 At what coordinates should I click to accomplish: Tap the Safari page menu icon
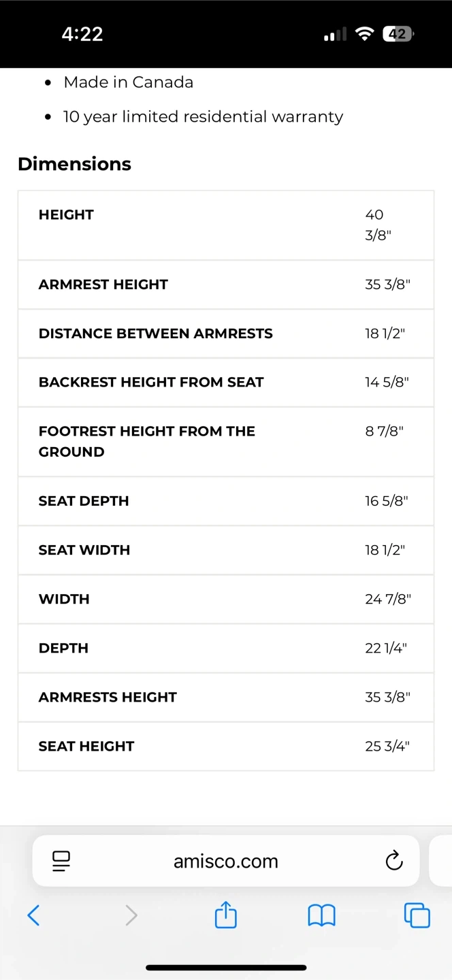61,861
